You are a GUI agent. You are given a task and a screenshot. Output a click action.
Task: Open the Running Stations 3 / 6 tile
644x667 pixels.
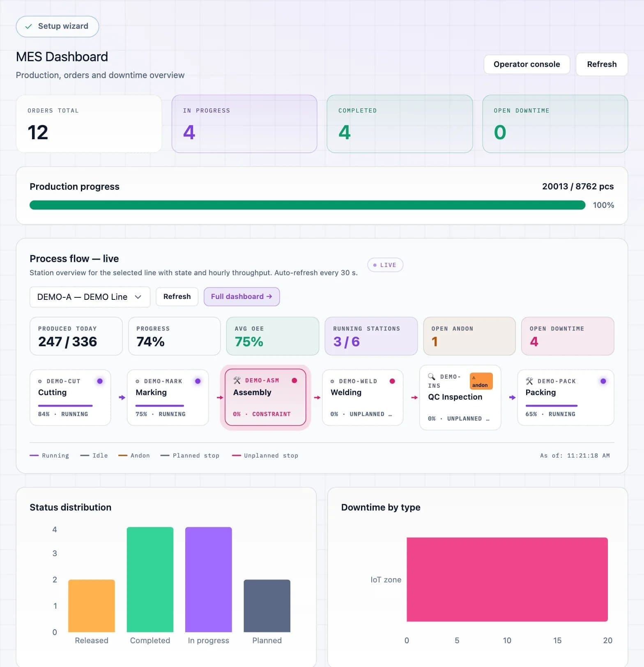tap(371, 336)
